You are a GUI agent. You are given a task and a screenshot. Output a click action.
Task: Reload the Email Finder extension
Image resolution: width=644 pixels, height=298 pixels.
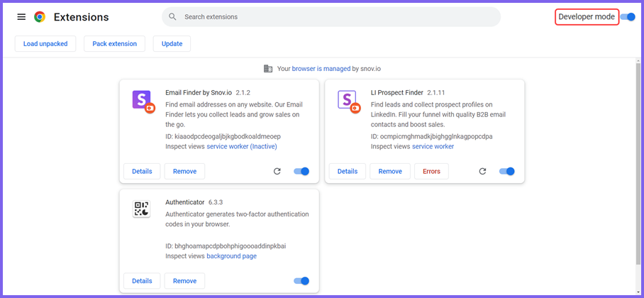click(x=277, y=172)
